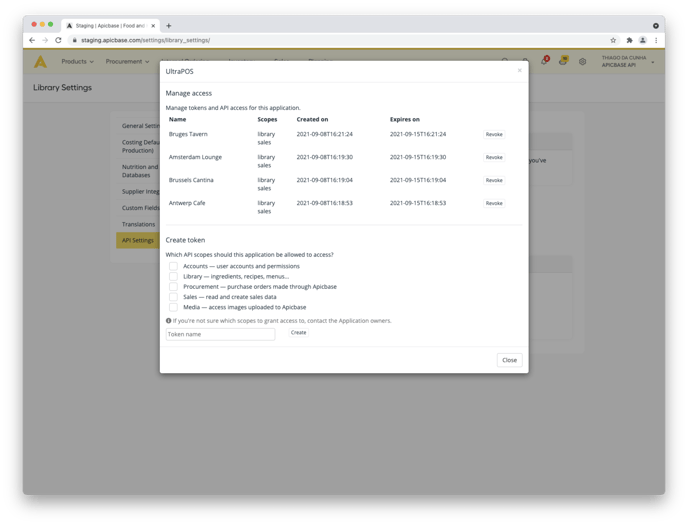Screen dimensions: 688x525
Task: Revoke the Amsterdam Lounge token
Action: click(494, 157)
